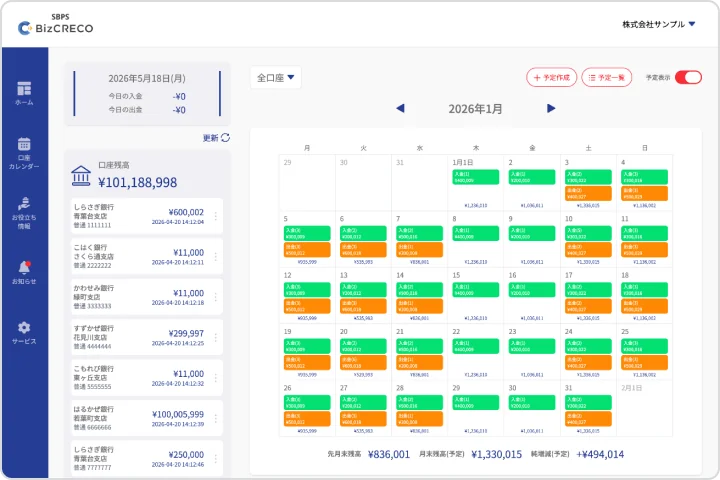Toggle the 予定表示 switch
720x480 pixels.
[x=688, y=77]
